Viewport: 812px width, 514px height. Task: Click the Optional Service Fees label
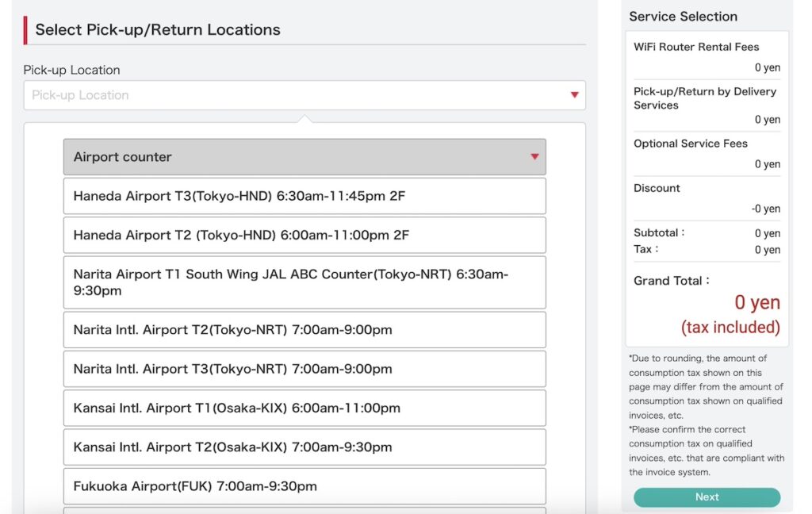(x=690, y=144)
